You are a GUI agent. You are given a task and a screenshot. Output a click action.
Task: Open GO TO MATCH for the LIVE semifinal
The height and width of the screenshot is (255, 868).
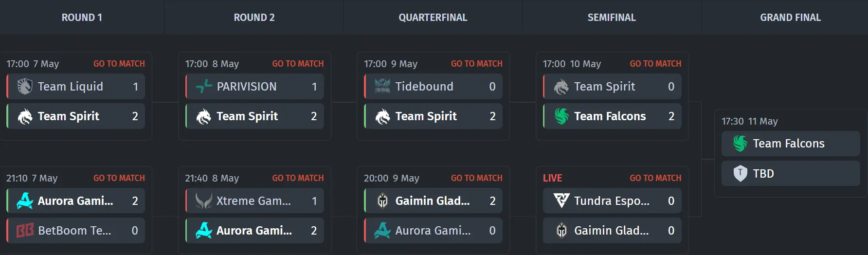(x=655, y=178)
